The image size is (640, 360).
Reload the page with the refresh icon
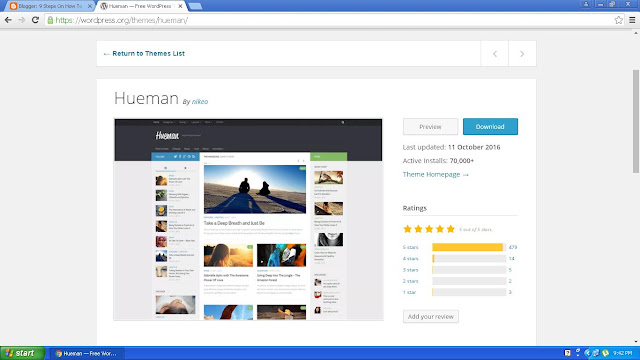(x=36, y=20)
